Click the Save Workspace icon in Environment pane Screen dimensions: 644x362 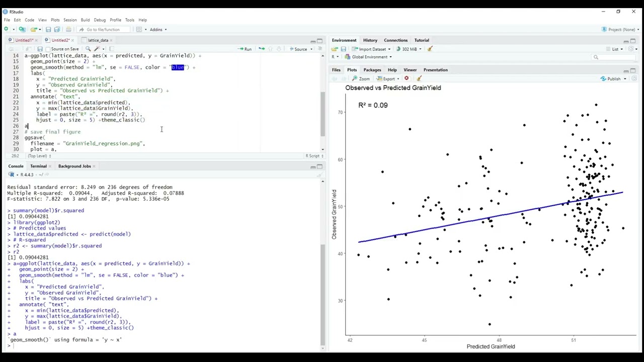pyautogui.click(x=343, y=49)
